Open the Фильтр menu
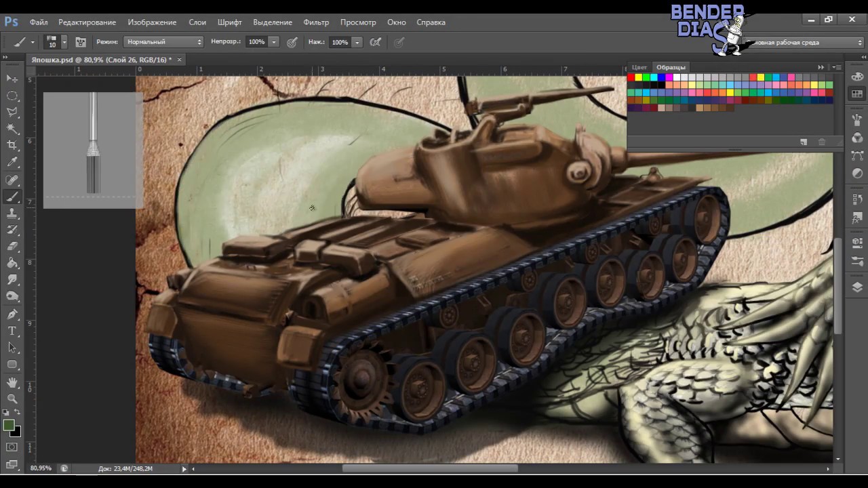Viewport: 868px width, 488px height. coord(316,22)
